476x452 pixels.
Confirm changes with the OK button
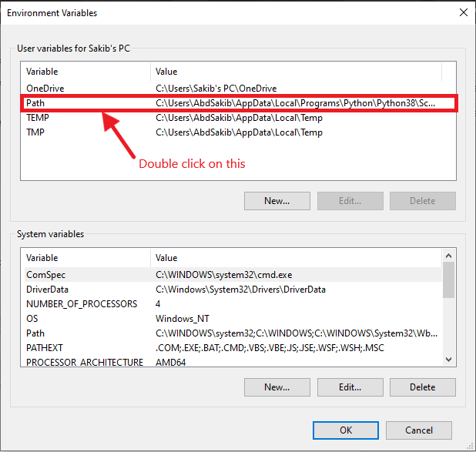coord(346,430)
